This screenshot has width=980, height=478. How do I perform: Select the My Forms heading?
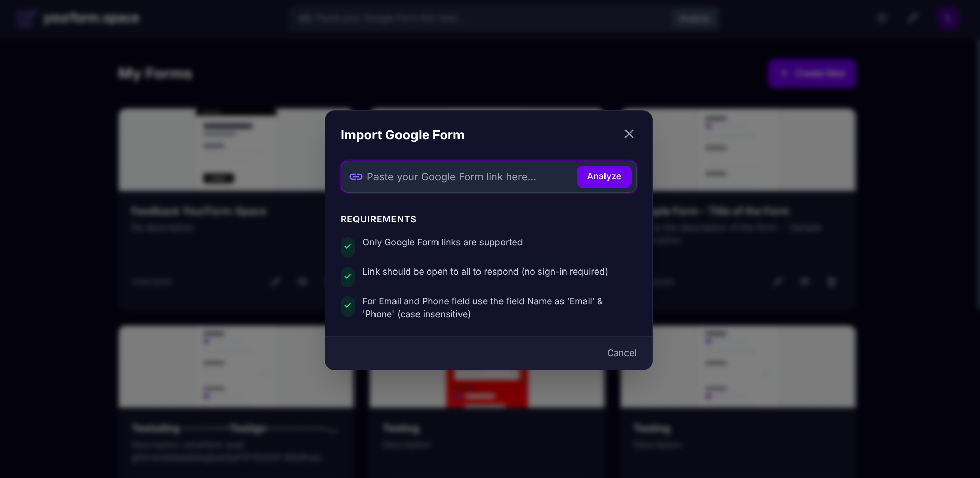pyautogui.click(x=155, y=73)
